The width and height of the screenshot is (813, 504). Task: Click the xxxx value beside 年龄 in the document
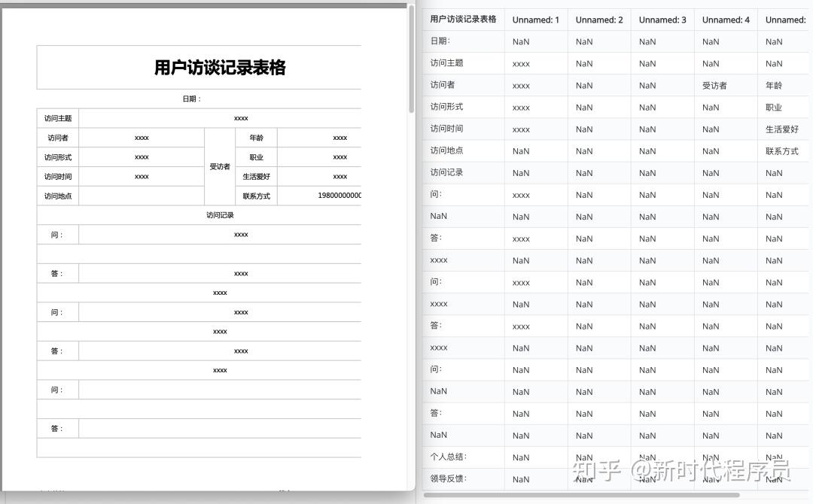point(340,138)
